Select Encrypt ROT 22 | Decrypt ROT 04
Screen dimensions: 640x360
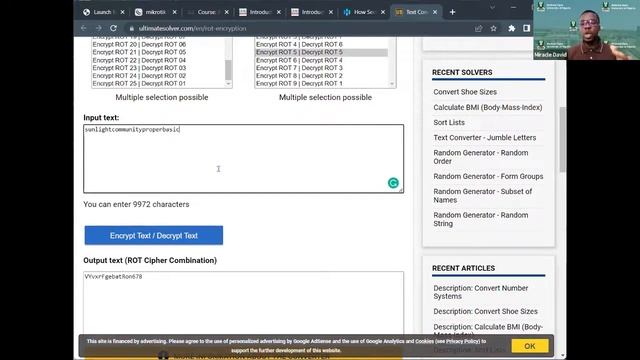(139, 60)
